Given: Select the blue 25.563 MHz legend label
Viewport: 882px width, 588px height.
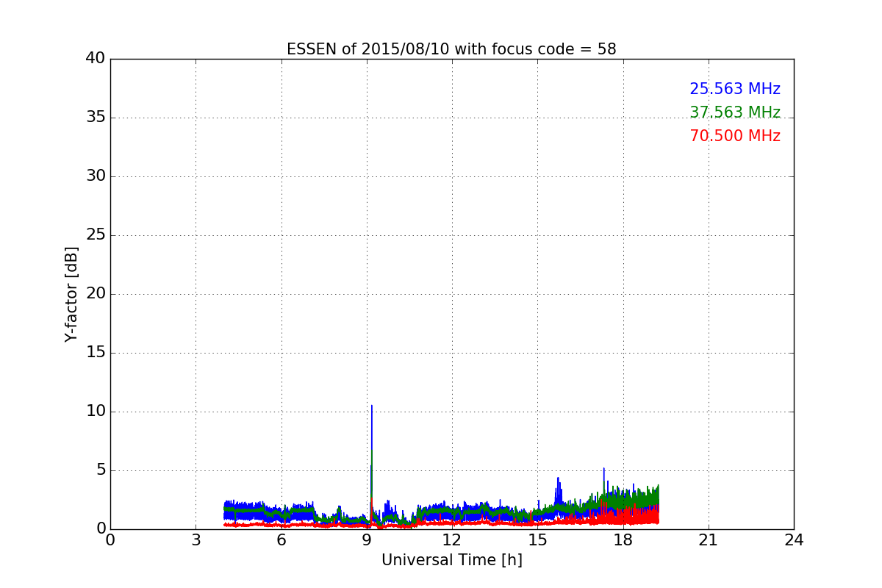Looking at the screenshot, I should tap(735, 89).
